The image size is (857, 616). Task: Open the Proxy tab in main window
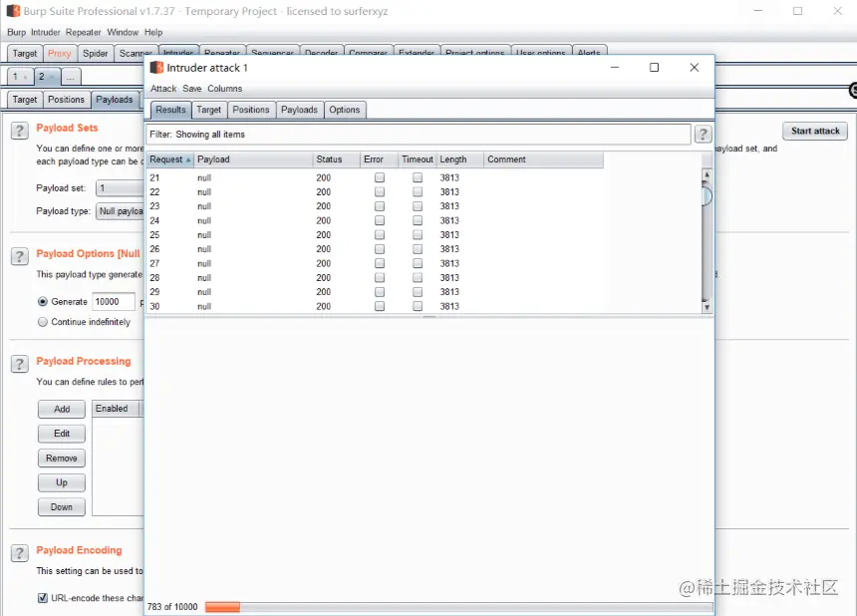[59, 53]
